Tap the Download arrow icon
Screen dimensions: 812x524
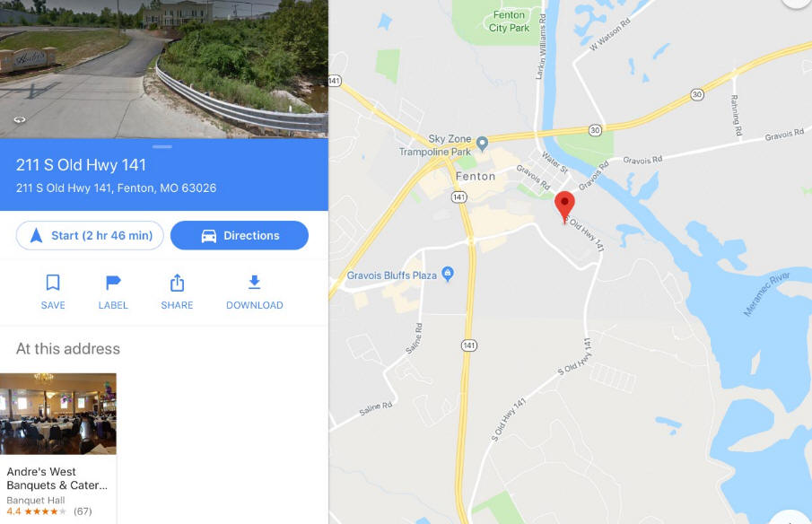tap(254, 283)
